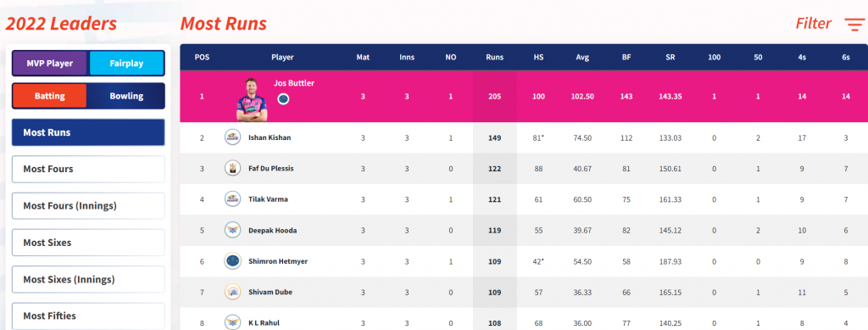Open Jos Buttler's player name link

click(294, 82)
